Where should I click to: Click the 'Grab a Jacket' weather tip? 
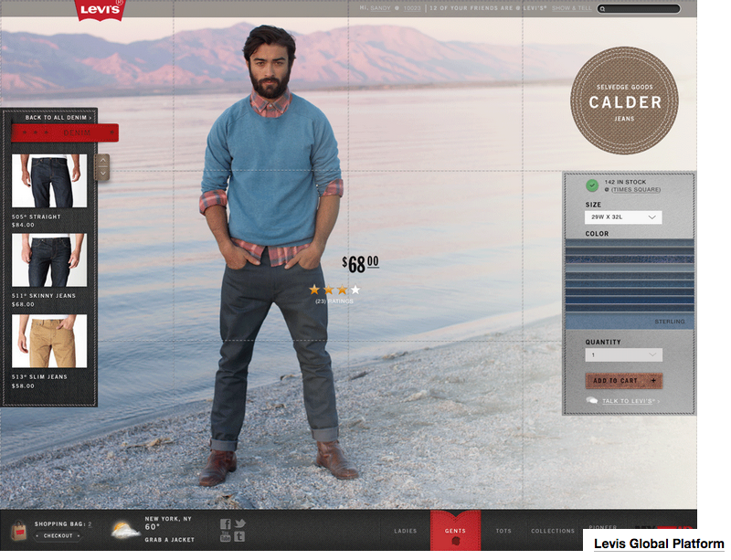tap(169, 540)
